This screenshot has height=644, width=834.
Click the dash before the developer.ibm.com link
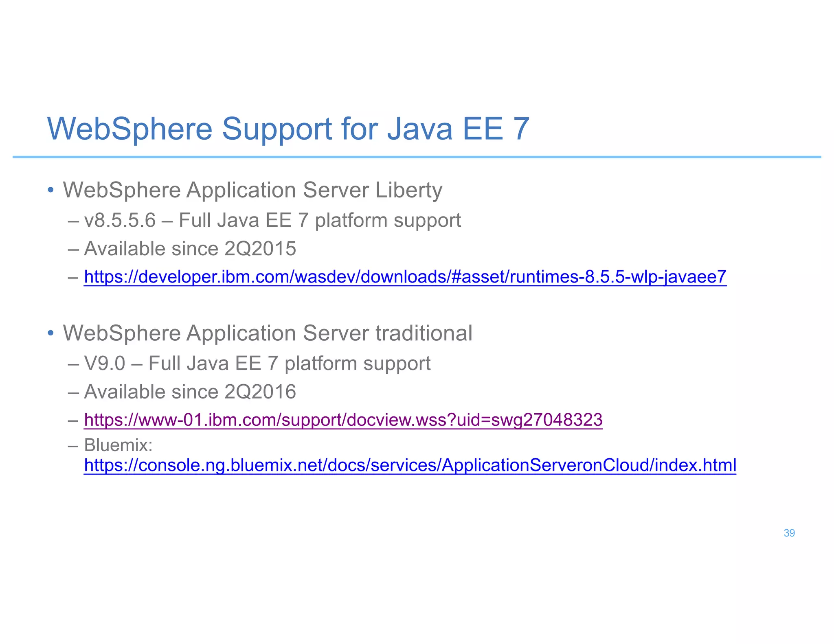click(x=73, y=278)
